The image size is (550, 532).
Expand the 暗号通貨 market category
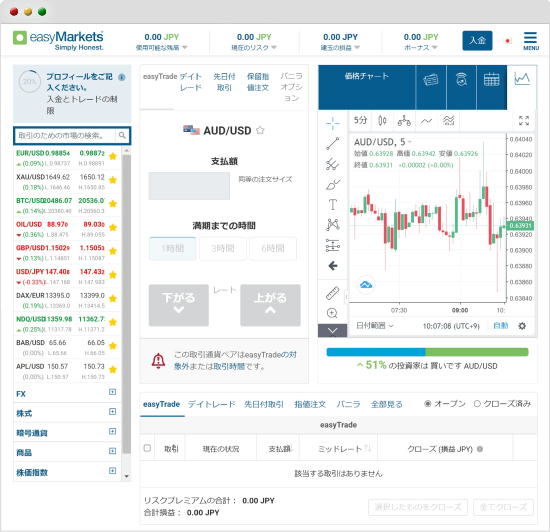point(112,431)
